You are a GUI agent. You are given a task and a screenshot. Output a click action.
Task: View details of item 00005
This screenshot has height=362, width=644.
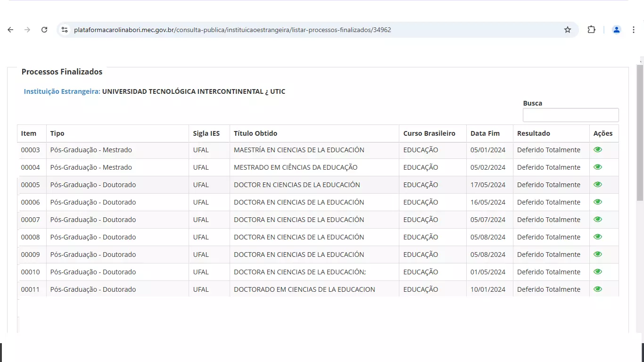[x=598, y=185]
